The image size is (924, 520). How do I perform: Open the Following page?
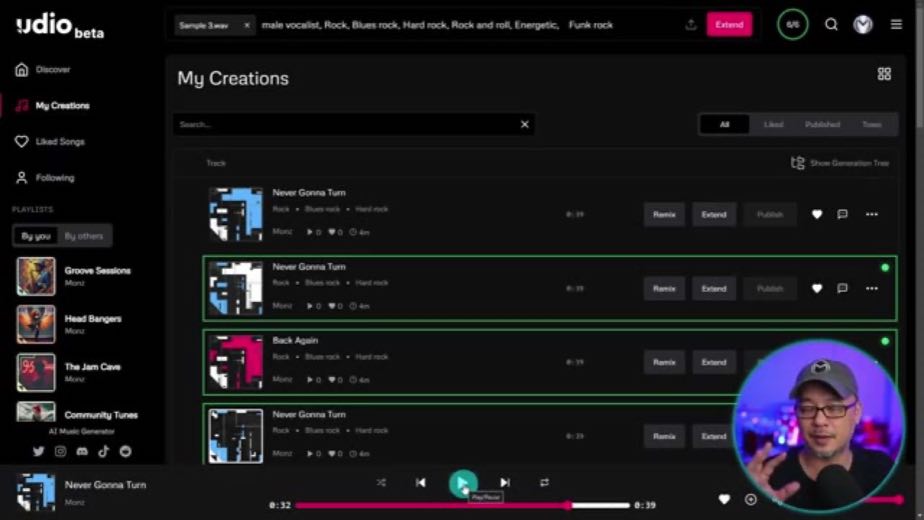coord(45,177)
